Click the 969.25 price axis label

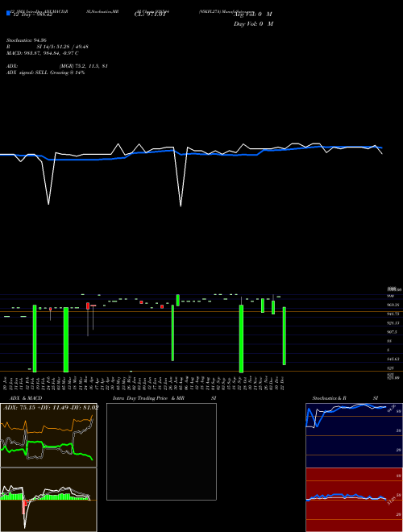click(393, 305)
